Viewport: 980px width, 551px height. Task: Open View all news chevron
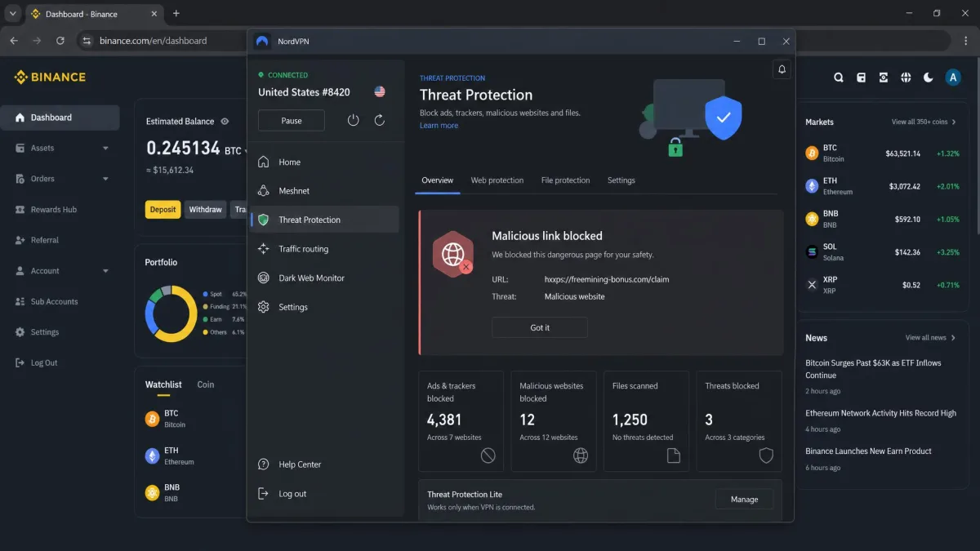point(953,338)
